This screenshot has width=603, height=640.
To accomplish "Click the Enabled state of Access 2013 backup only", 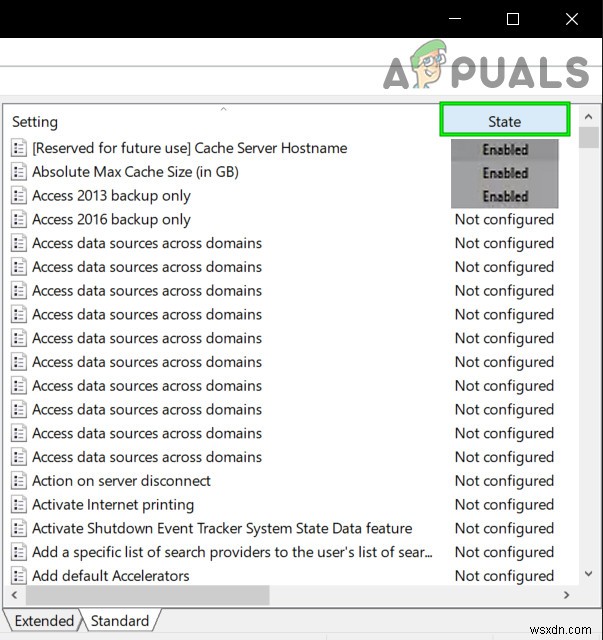I will [505, 196].
